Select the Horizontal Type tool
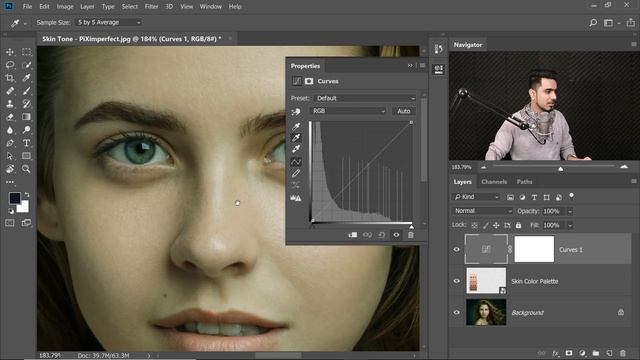640x360 pixels. click(27, 143)
